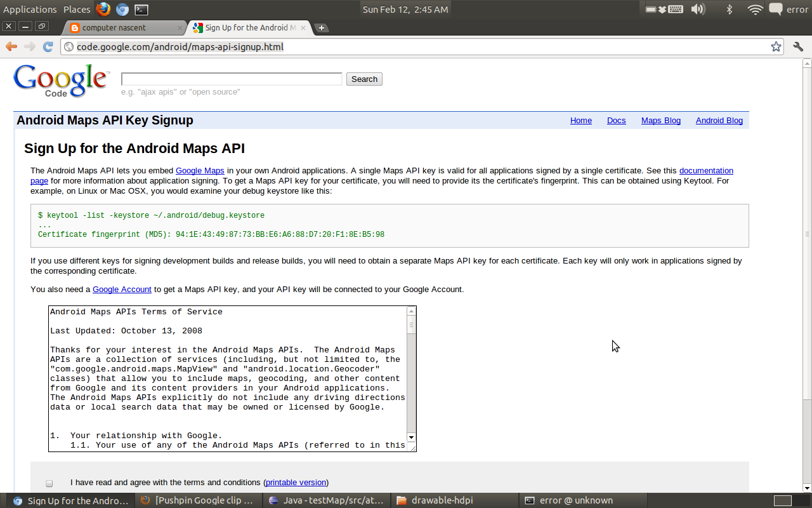The width and height of the screenshot is (812, 508).
Task: Click the page scrollbar up arrow
Action: click(x=807, y=63)
